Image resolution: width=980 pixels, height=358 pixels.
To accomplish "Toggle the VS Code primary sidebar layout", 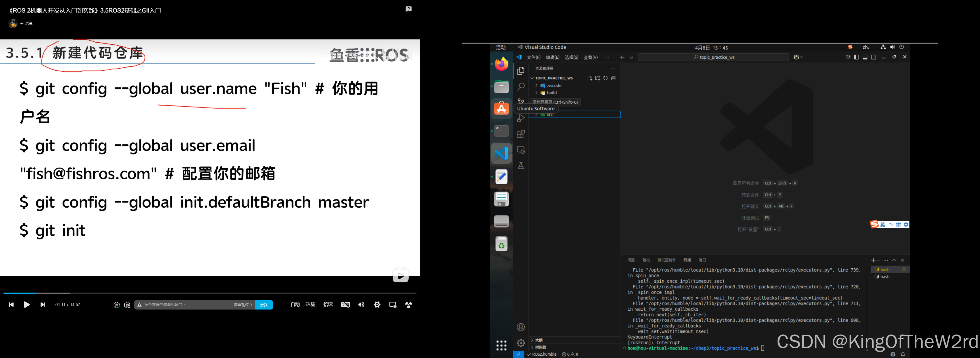I will pyautogui.click(x=856, y=57).
